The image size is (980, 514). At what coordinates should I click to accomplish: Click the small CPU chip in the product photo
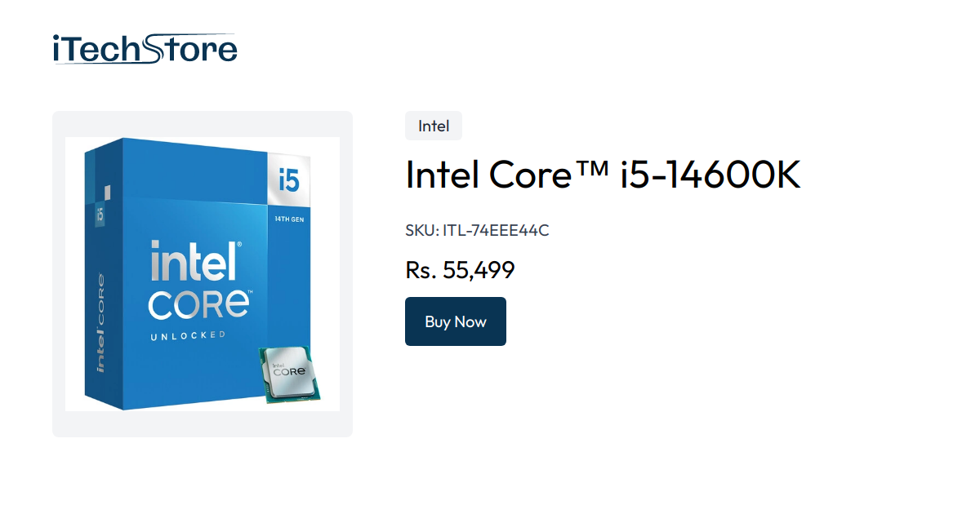pos(287,375)
